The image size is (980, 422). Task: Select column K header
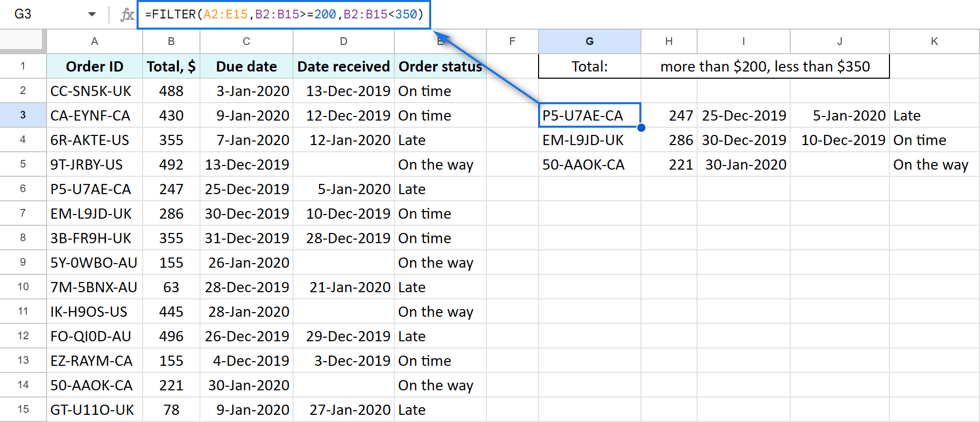934,41
